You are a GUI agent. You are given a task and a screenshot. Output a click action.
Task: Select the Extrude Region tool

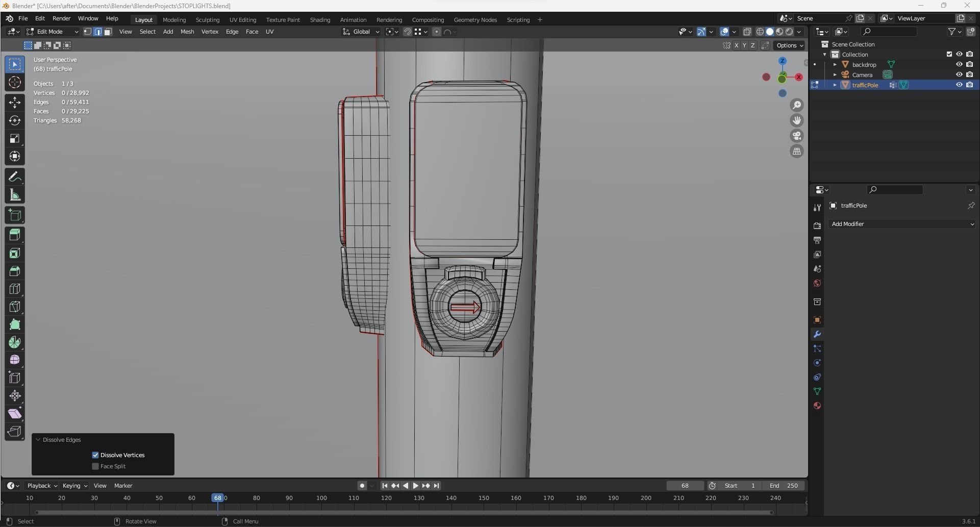[x=15, y=235]
